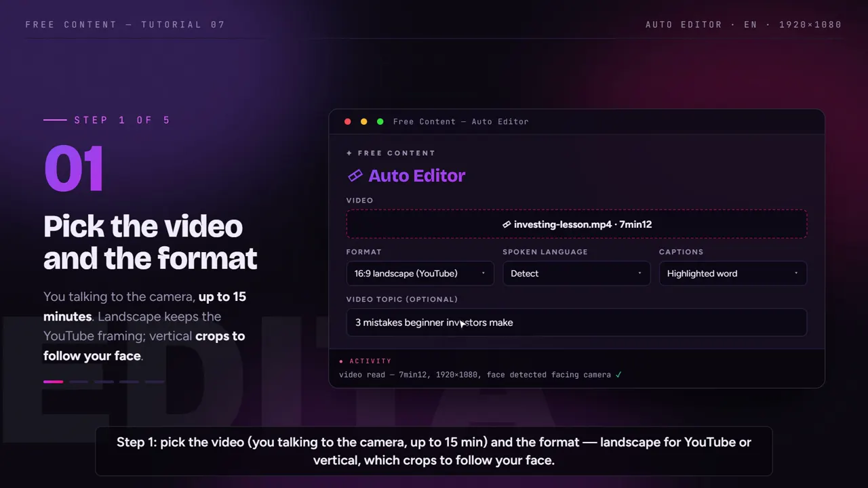Image resolution: width=868 pixels, height=488 pixels.
Task: Click the sparkle icon beside FREE CONTENT
Action: [x=349, y=153]
